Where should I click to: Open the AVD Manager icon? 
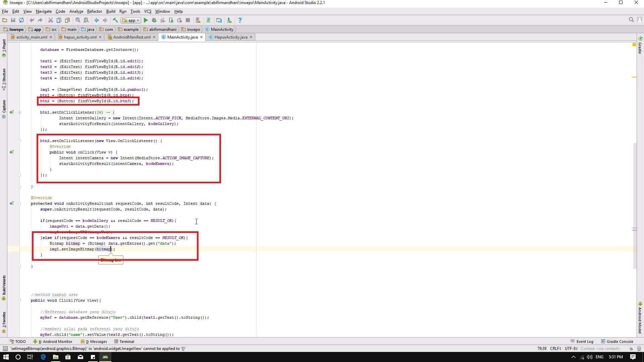[x=198, y=20]
